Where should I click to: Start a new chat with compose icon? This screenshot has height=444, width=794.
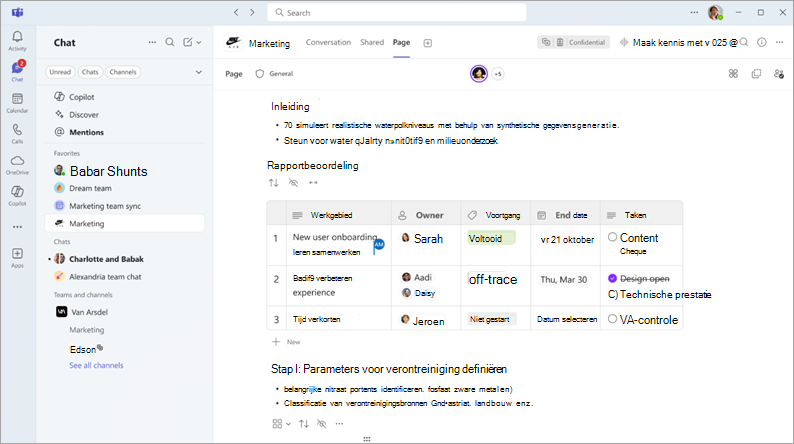(x=188, y=43)
